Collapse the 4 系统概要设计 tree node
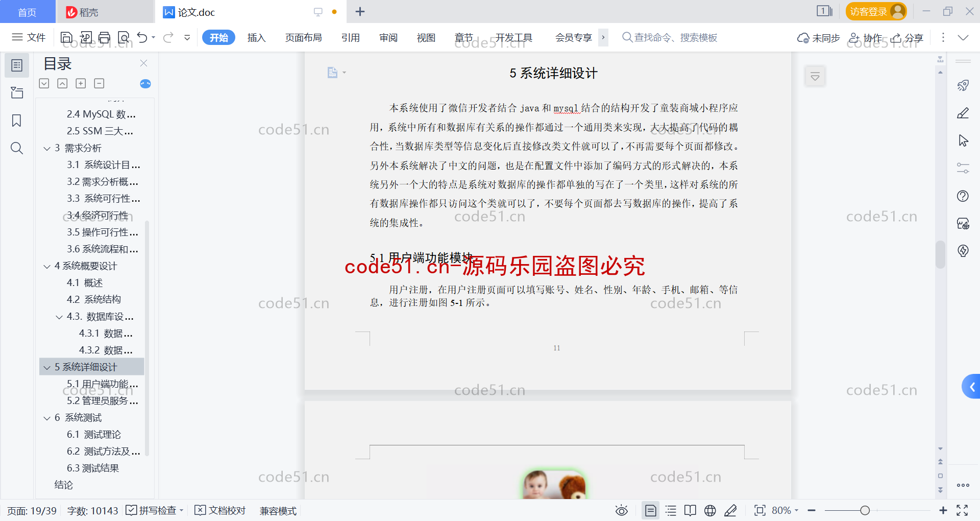This screenshot has width=980, height=521. point(47,267)
